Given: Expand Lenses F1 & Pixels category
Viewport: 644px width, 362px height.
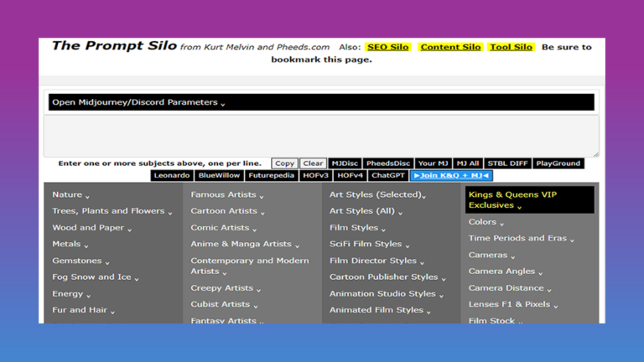Looking at the screenshot, I should click(x=513, y=304).
